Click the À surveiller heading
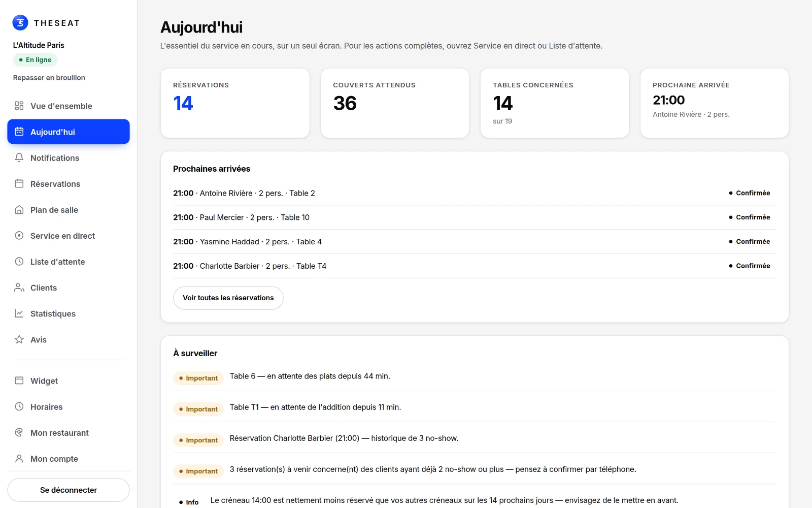 coord(195,353)
